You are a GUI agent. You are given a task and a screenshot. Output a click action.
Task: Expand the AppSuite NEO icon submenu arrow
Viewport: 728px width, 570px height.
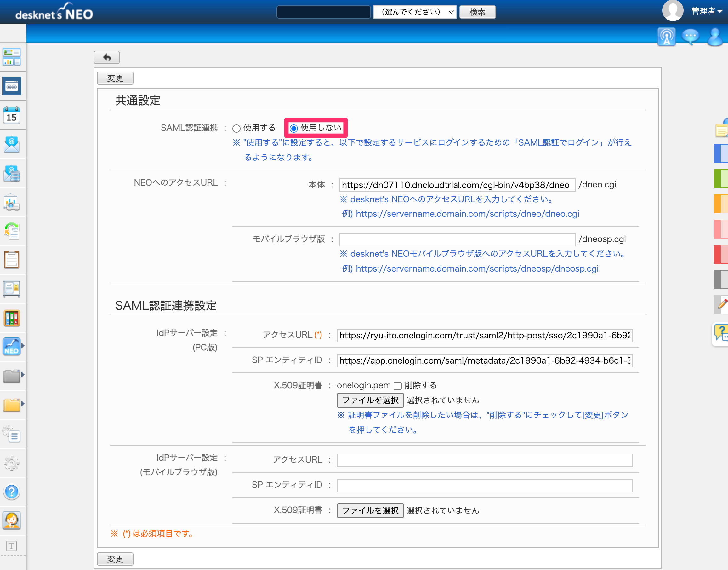[23, 346]
